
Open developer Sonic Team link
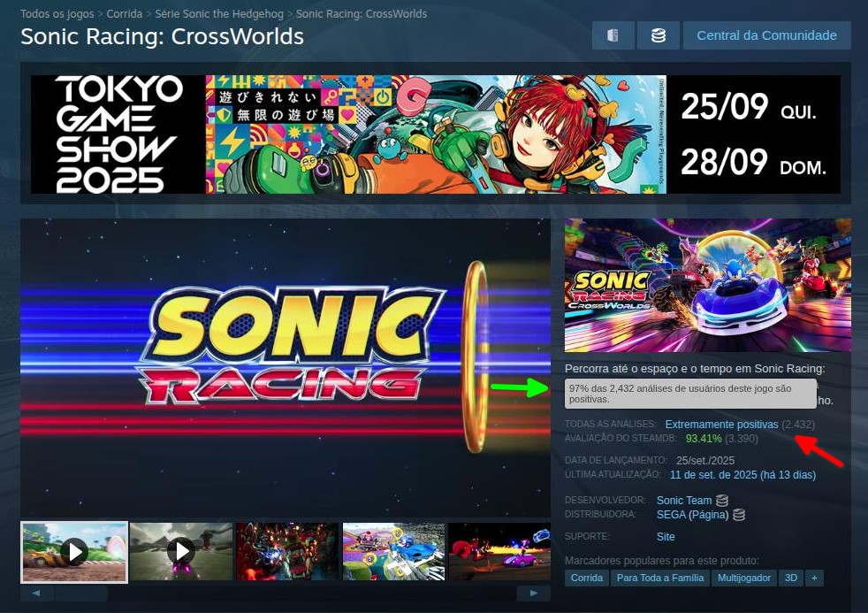(684, 501)
